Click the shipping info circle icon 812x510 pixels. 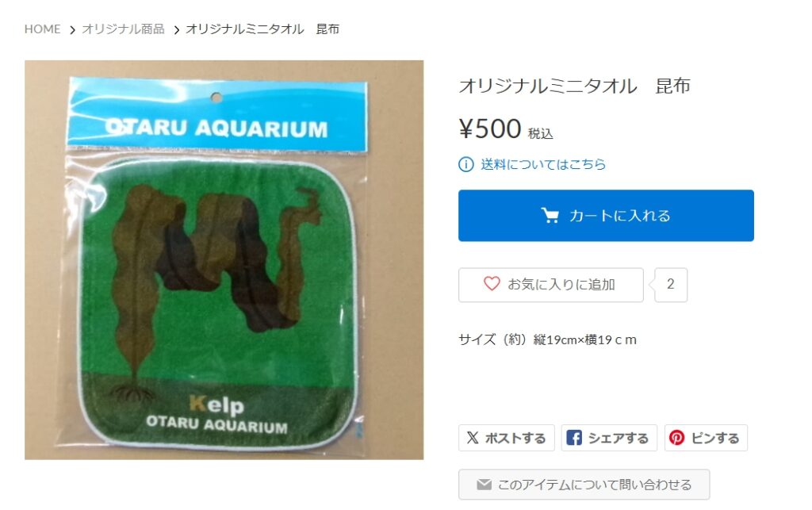click(x=466, y=165)
